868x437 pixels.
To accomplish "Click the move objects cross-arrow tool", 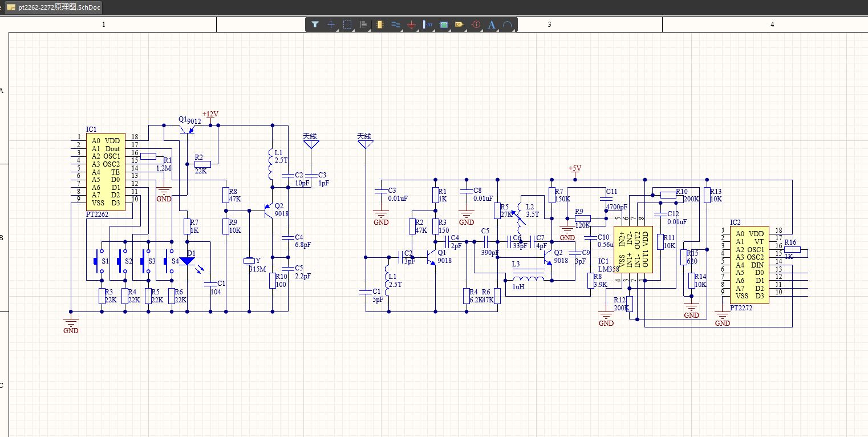I will point(331,25).
